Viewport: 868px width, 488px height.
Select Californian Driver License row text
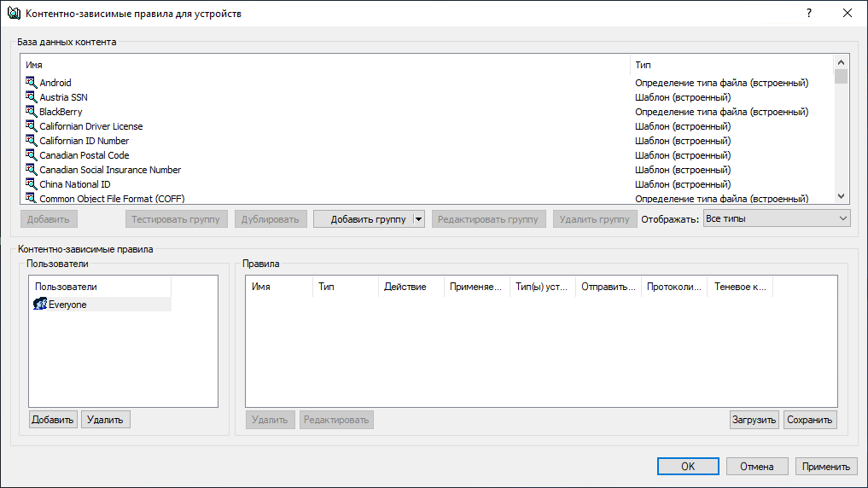click(x=91, y=126)
